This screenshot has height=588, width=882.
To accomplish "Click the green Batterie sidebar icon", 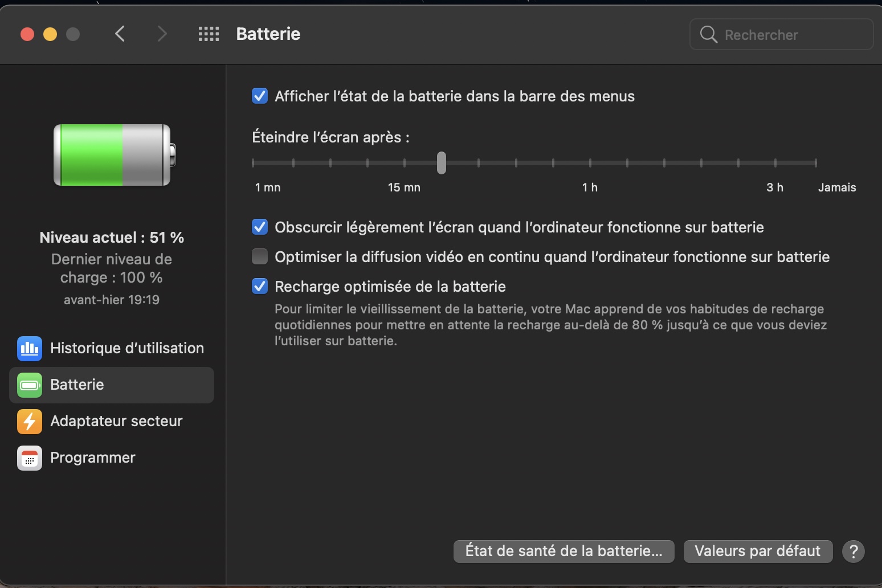I will click(x=30, y=385).
